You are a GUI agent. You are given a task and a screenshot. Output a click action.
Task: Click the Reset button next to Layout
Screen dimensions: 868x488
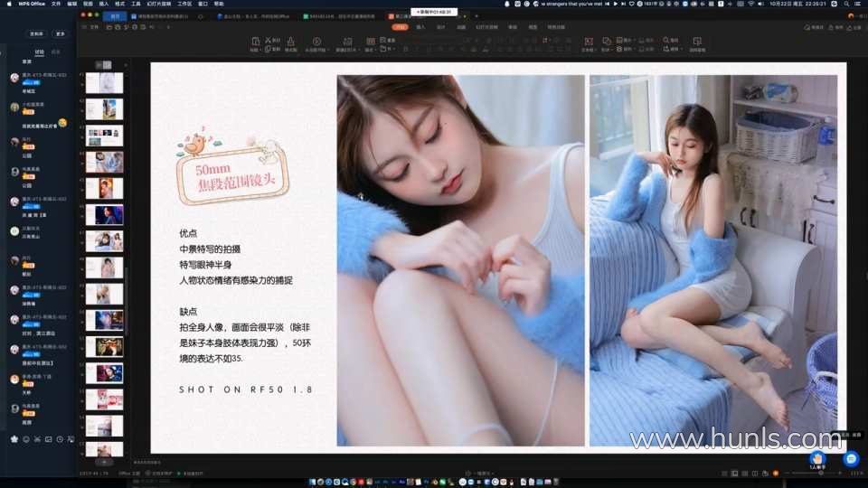click(389, 41)
